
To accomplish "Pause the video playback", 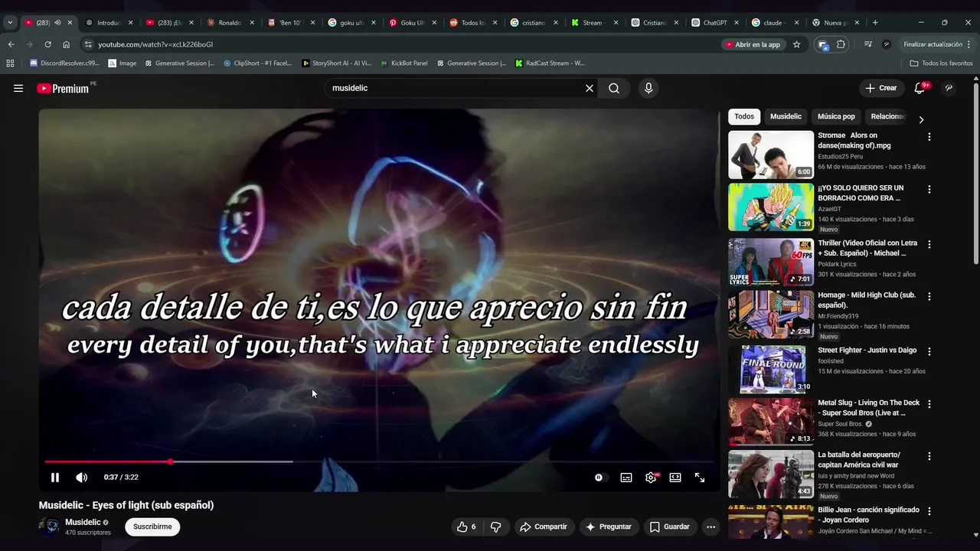I will tap(55, 478).
